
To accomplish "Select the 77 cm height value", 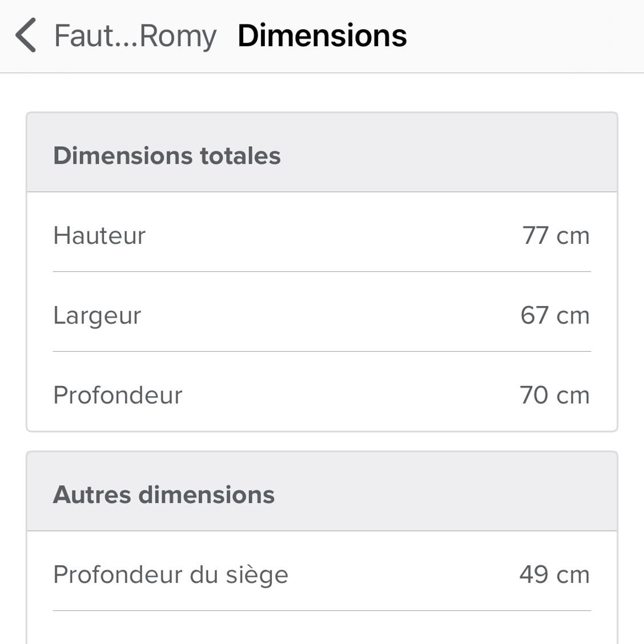I will click(x=556, y=235).
